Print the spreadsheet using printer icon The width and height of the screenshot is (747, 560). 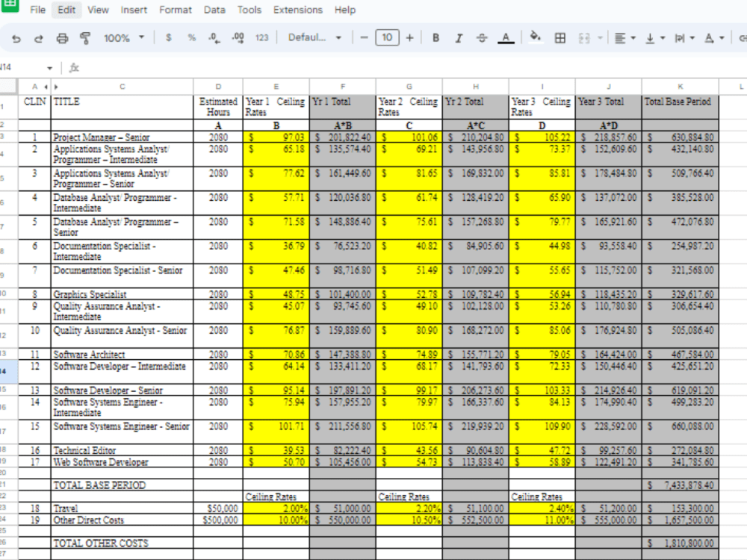[x=62, y=38]
